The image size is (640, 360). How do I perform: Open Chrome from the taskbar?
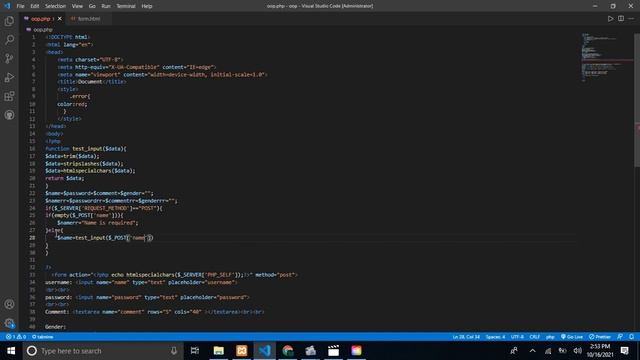point(288,351)
